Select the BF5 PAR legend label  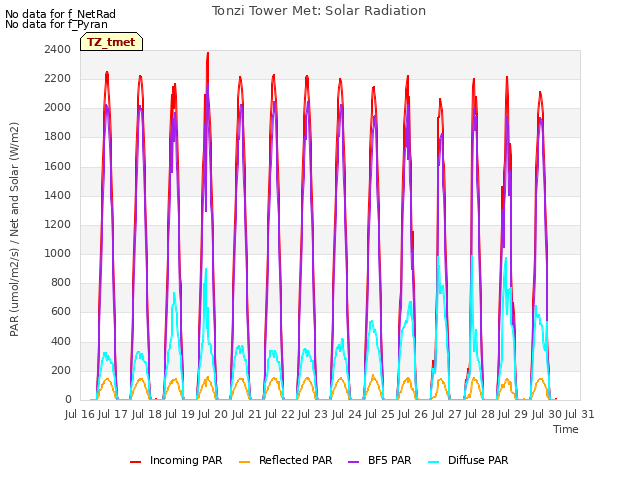(x=389, y=460)
